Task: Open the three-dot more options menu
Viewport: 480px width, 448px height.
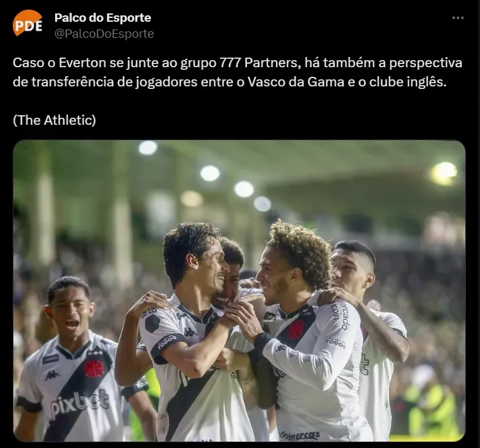Action: (458, 18)
